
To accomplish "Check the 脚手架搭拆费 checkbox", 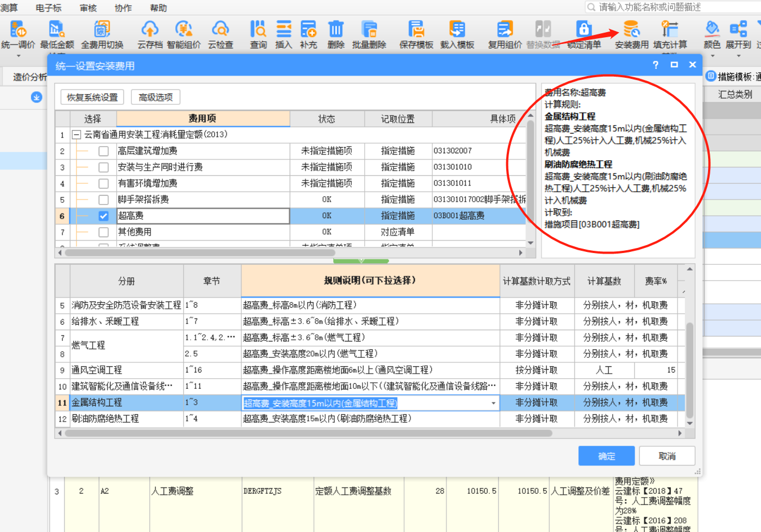I will [103, 200].
